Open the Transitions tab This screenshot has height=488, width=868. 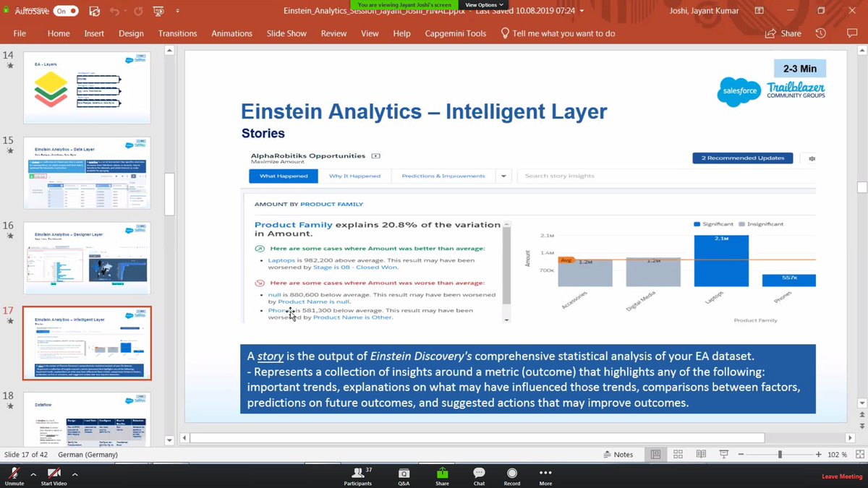pyautogui.click(x=177, y=33)
